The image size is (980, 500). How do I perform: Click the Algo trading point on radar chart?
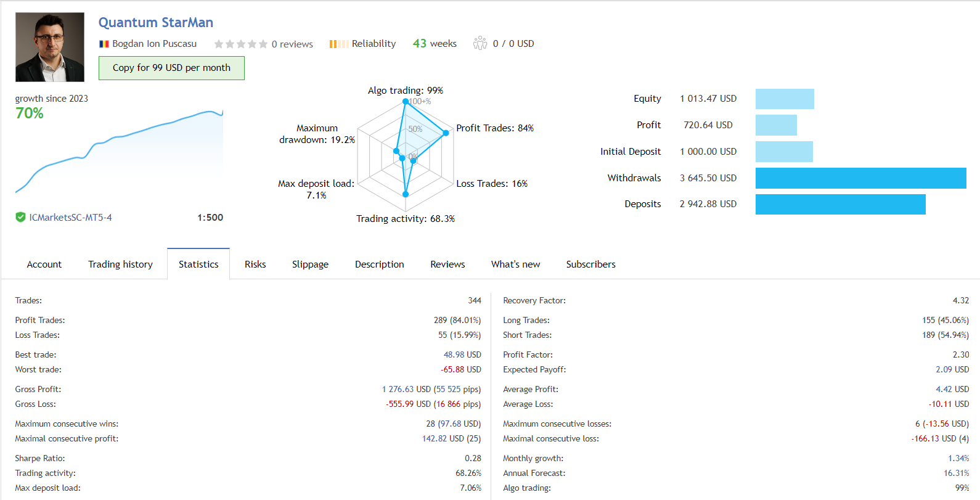pos(406,101)
